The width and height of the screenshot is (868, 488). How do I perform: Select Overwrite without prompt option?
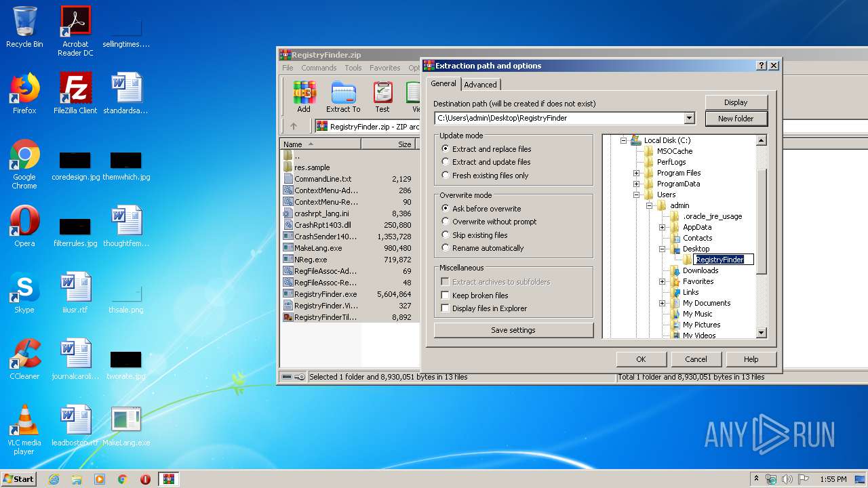[489, 222]
